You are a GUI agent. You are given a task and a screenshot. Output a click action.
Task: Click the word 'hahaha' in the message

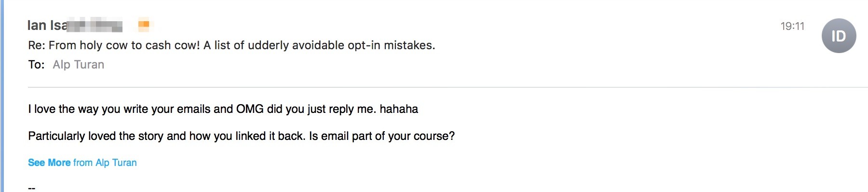399,109
